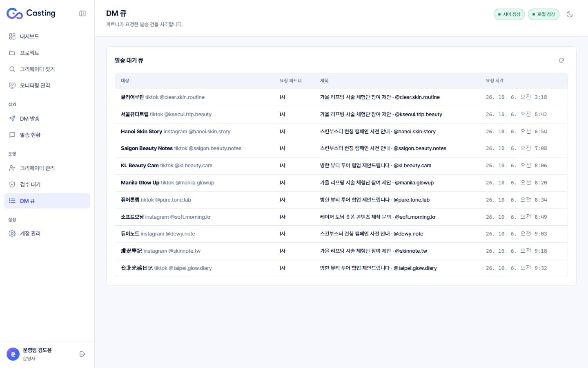Viewport: 588px width, 368px height.
Task: Open 발송 현황 page
Action: (47, 135)
